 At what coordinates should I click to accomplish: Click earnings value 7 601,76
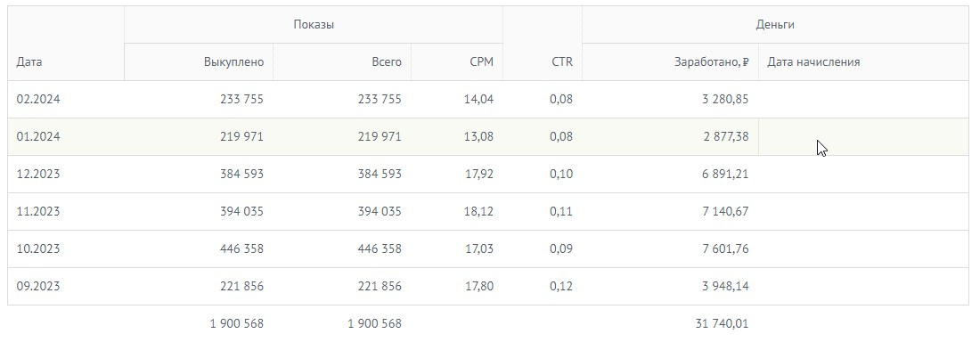tap(725, 248)
